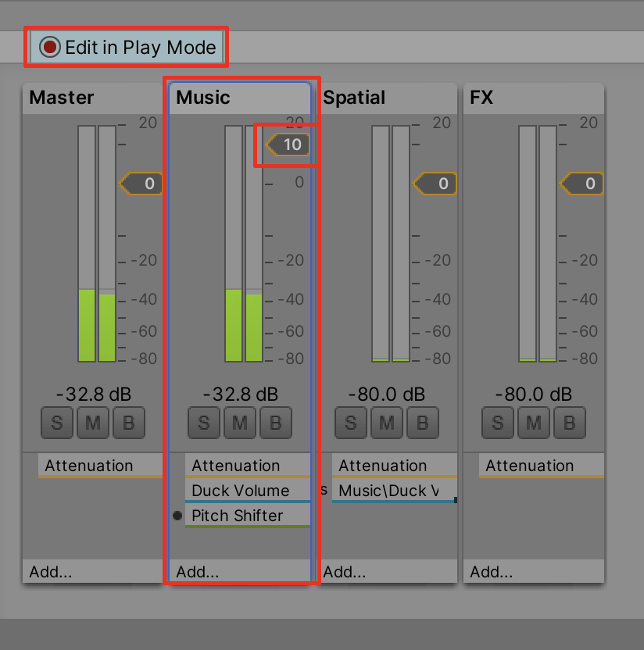Click the Music -32.8 dB readout

[241, 394]
